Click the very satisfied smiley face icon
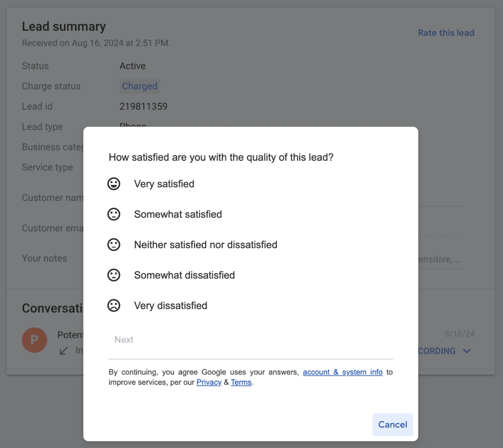The width and height of the screenshot is (503, 448). pos(114,184)
